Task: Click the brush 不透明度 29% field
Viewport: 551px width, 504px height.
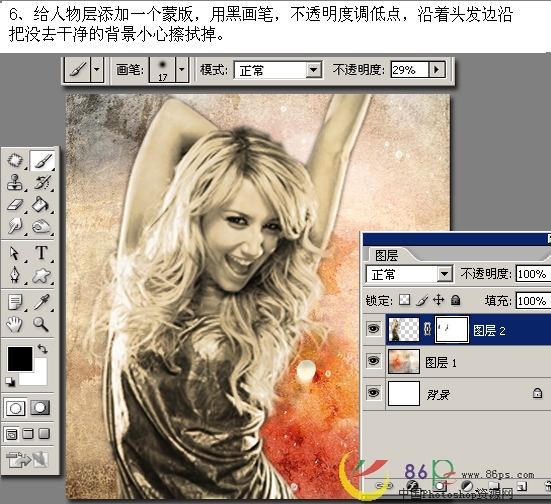Action: coord(409,70)
